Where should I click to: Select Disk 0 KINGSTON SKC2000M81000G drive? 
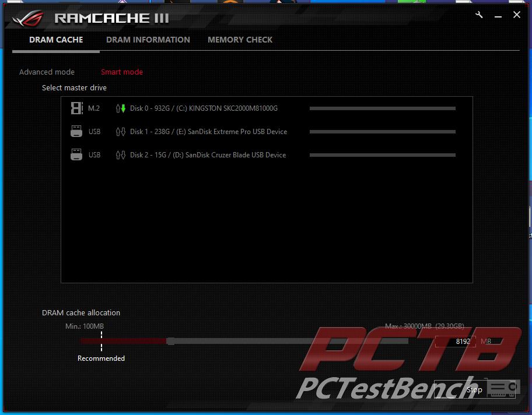tap(204, 108)
